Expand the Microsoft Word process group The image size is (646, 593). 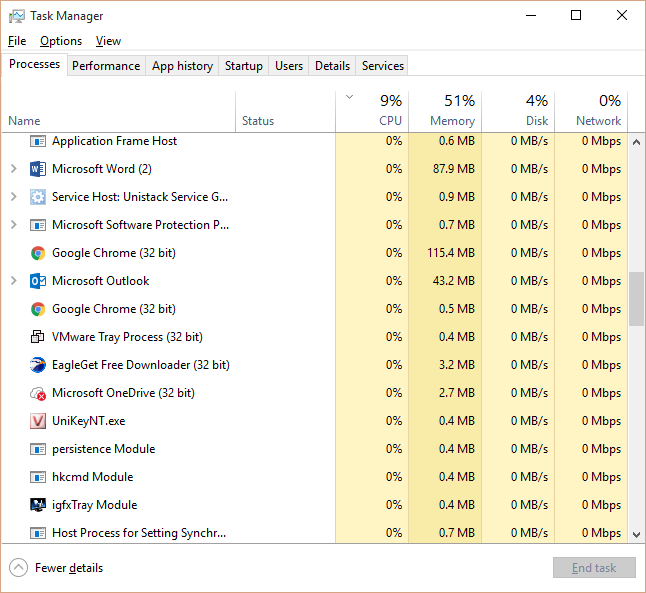(x=13, y=169)
